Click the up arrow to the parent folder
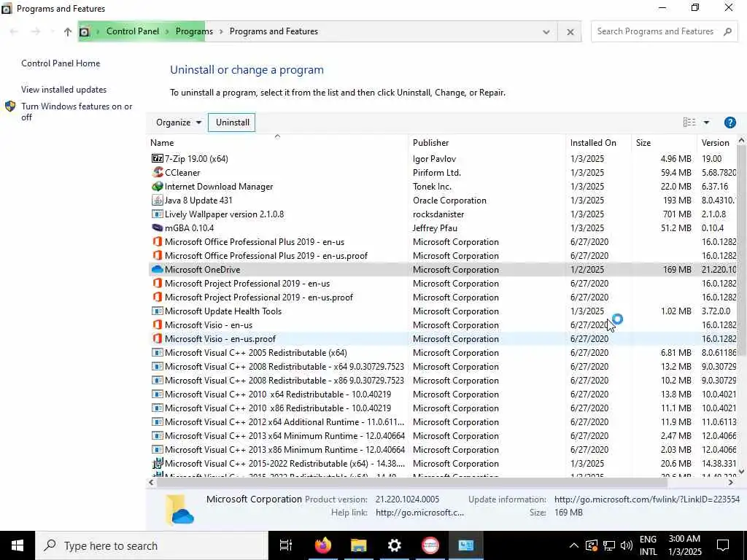This screenshot has width=747, height=560. (67, 31)
